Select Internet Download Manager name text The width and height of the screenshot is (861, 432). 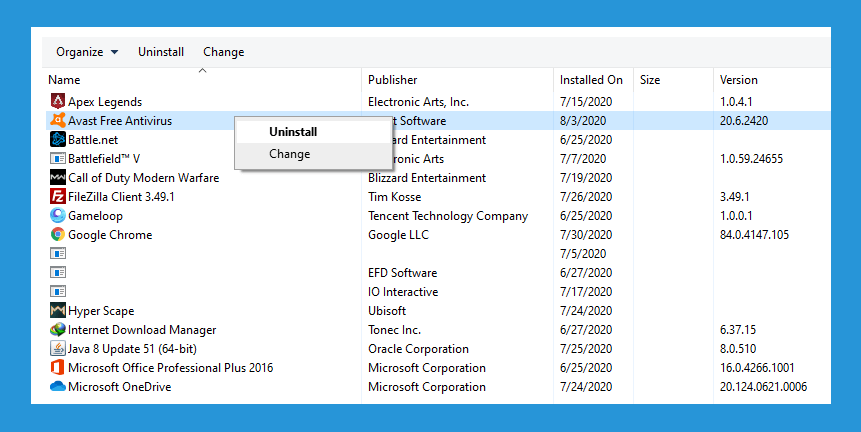[x=142, y=330]
